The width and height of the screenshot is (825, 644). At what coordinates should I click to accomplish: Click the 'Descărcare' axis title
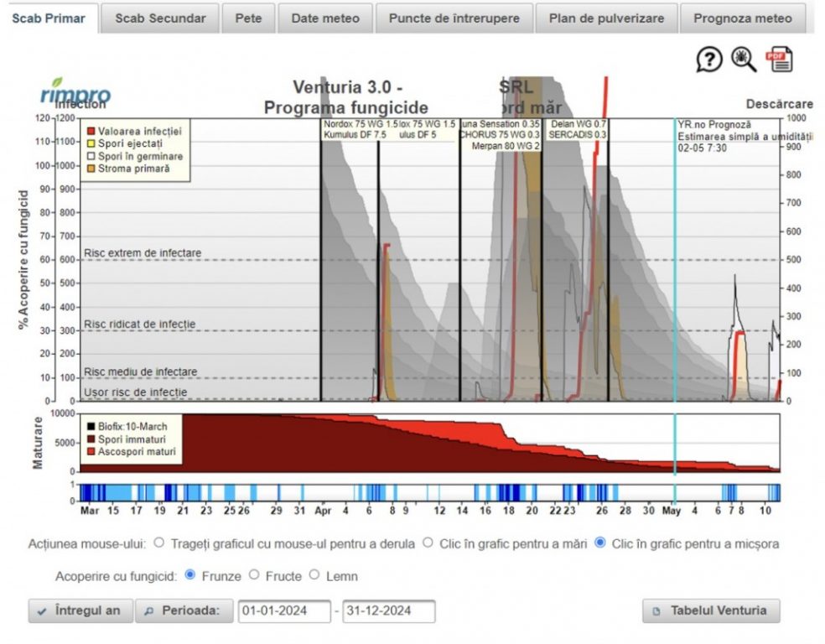779,104
